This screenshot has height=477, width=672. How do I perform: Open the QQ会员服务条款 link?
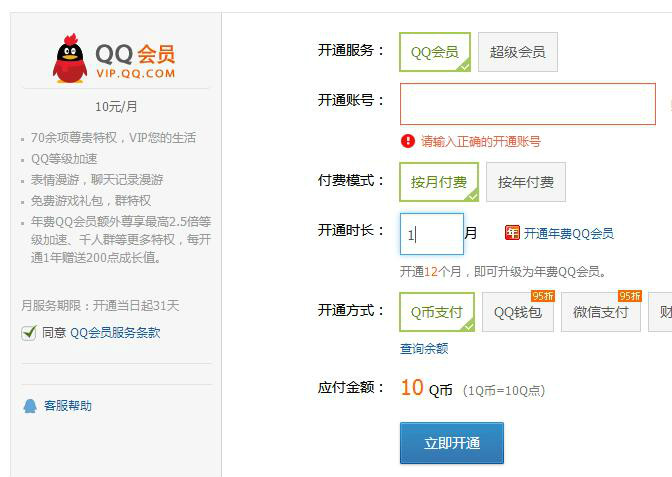(115, 333)
